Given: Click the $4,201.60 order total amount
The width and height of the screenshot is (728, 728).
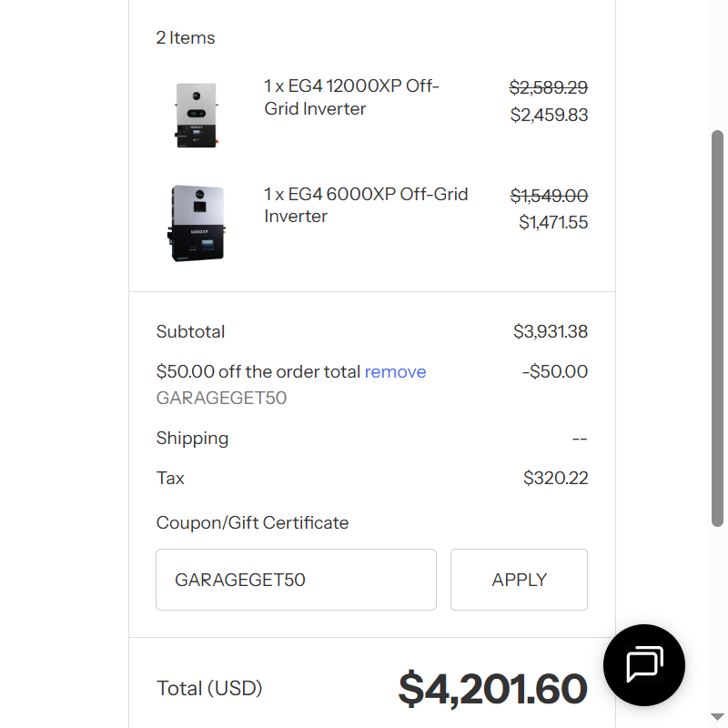Looking at the screenshot, I should [x=492, y=689].
